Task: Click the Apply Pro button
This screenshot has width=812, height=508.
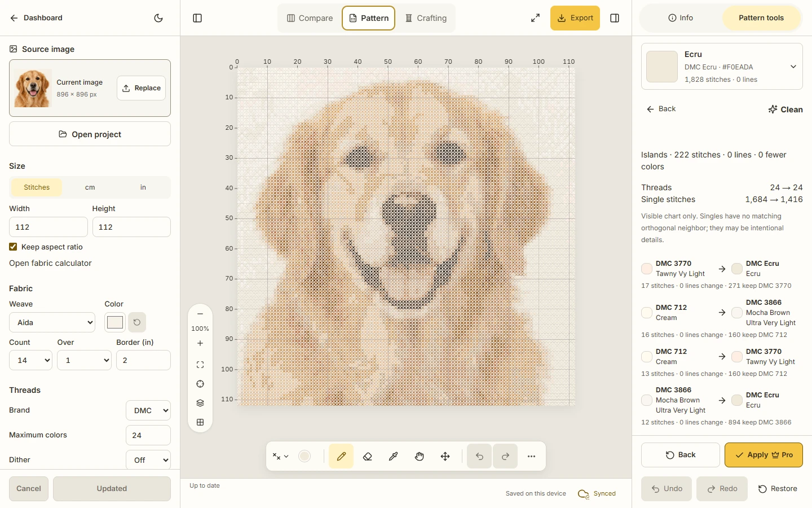Action: [764, 455]
